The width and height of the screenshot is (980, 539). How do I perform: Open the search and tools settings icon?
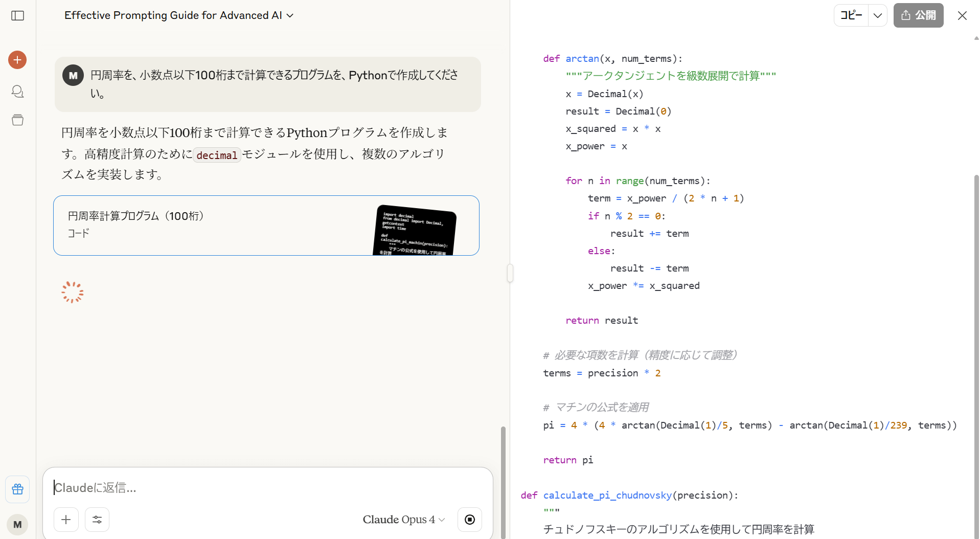[x=97, y=520]
